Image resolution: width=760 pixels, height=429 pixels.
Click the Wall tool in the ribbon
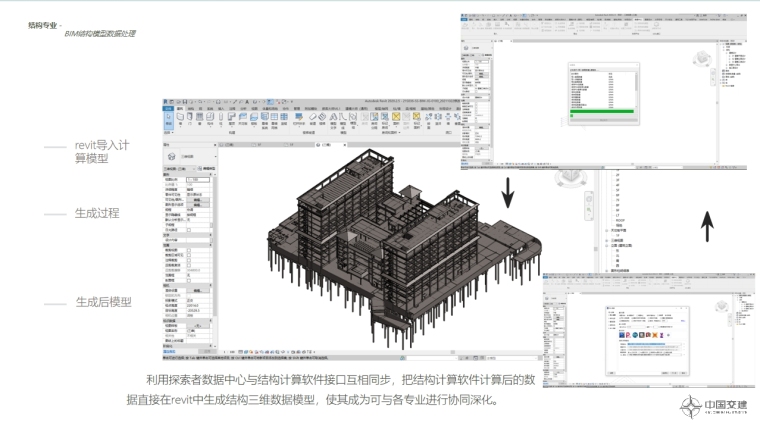tap(182, 119)
